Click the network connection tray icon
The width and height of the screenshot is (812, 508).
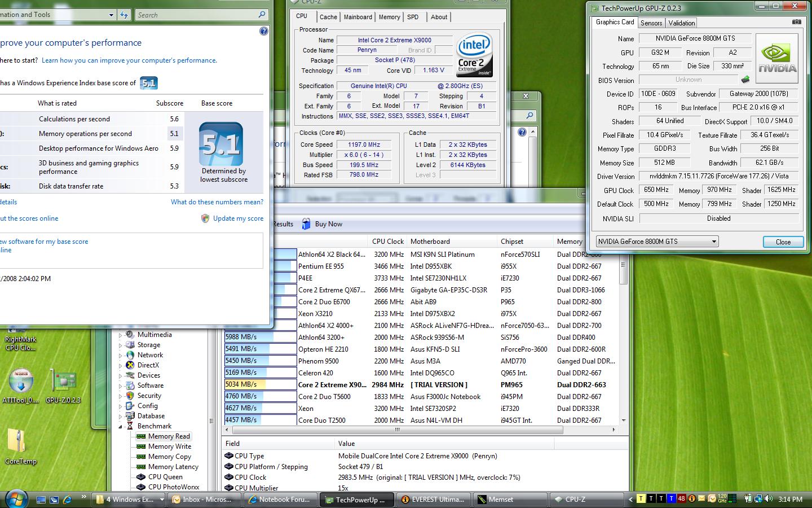pyautogui.click(x=758, y=499)
